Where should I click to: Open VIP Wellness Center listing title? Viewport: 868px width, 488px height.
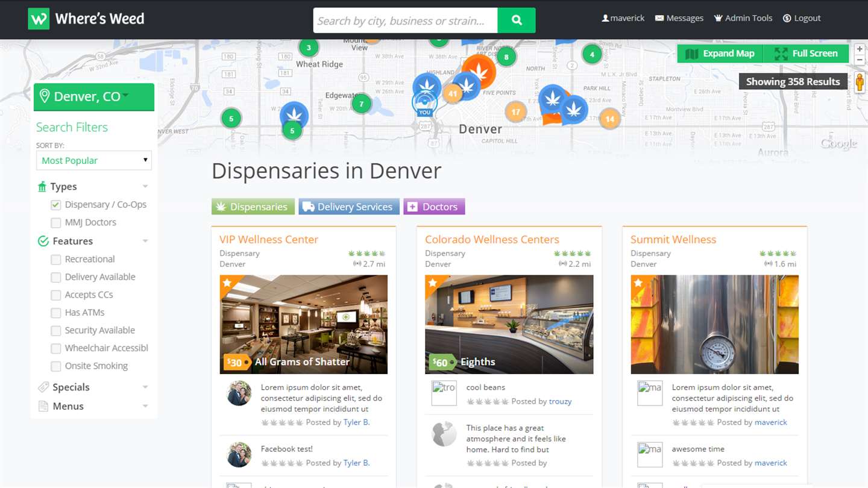tap(269, 239)
